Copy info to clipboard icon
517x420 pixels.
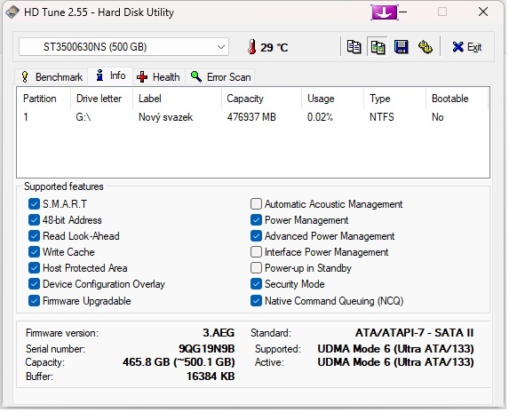click(354, 47)
